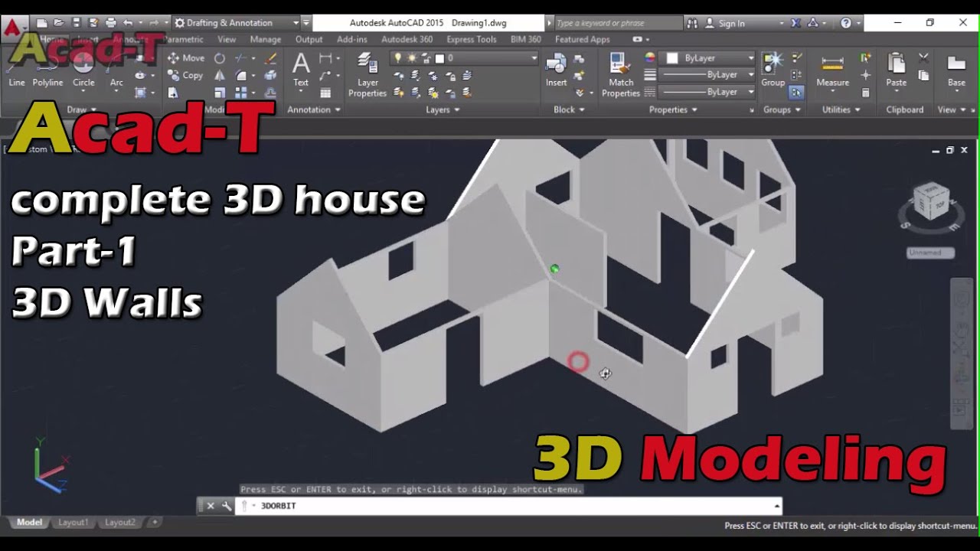Toggle the layer lock padlock icon
This screenshot has height=551, width=980.
tap(426, 58)
